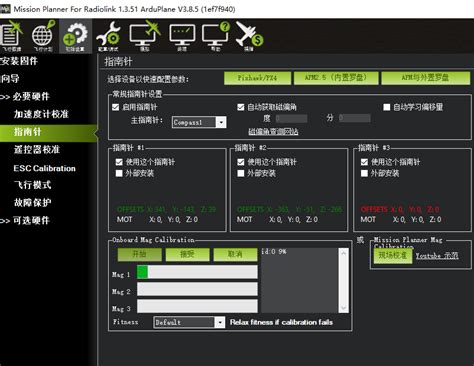Open the Youtube 示范 link
Screen dimensions: 474x366
(437, 256)
